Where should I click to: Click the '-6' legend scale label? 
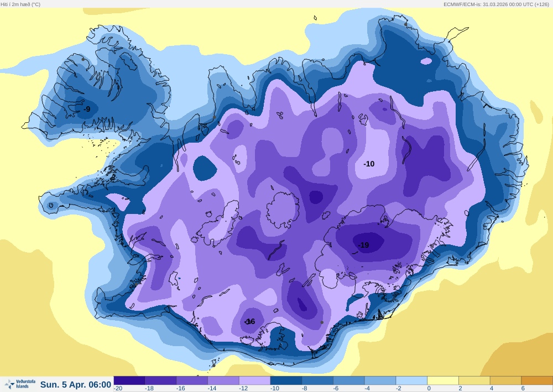pyautogui.click(x=336, y=389)
